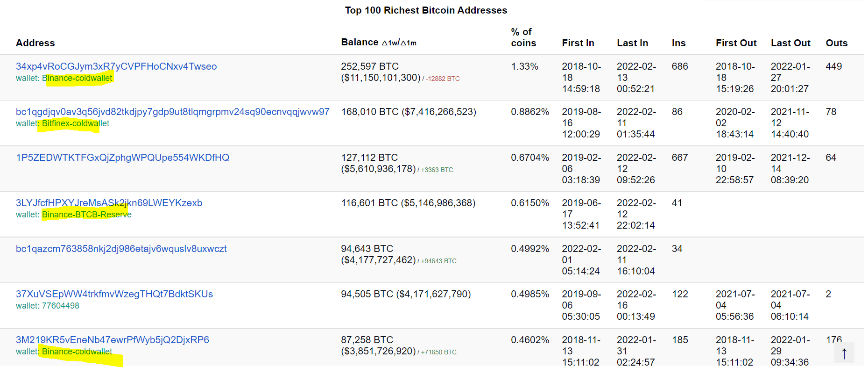Click the First In column header
Screen dimensions: 868x367
click(x=578, y=43)
